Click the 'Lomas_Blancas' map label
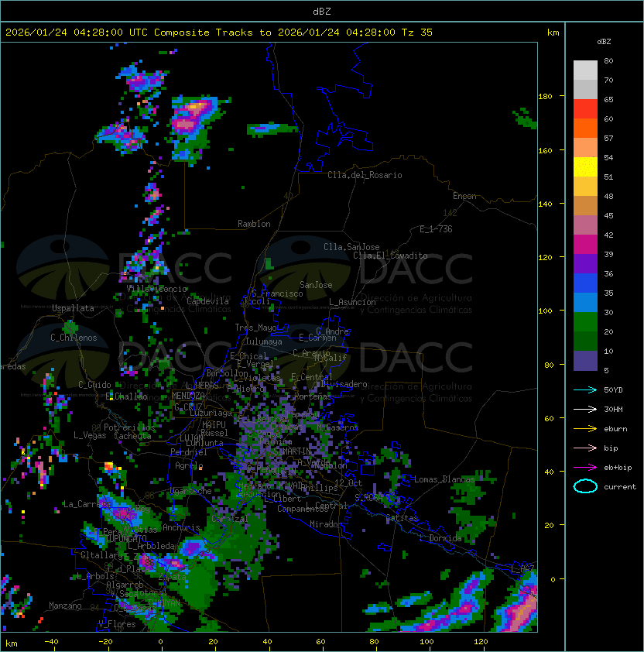Image resolution: width=644 pixels, height=652 pixels. [444, 480]
